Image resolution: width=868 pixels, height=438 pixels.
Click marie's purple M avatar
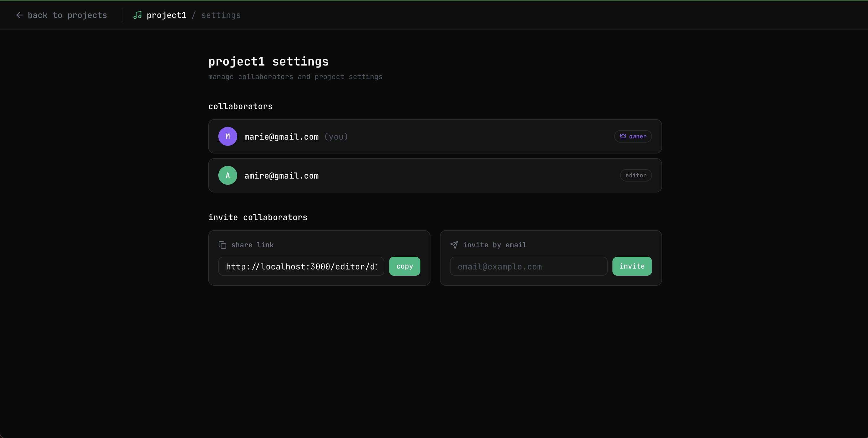click(x=227, y=136)
